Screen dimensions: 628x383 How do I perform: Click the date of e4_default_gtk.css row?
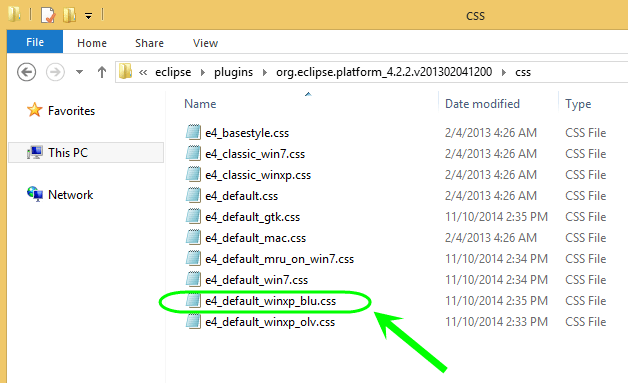(496, 217)
